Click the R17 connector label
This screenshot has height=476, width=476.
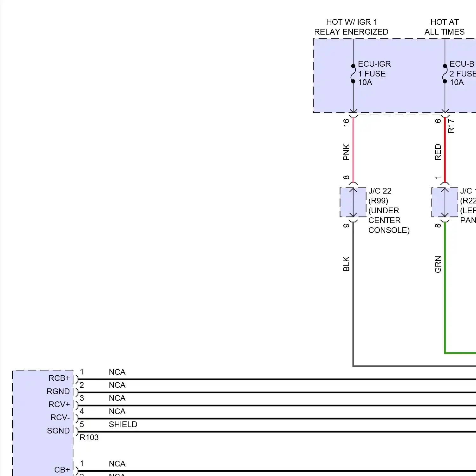(x=451, y=126)
